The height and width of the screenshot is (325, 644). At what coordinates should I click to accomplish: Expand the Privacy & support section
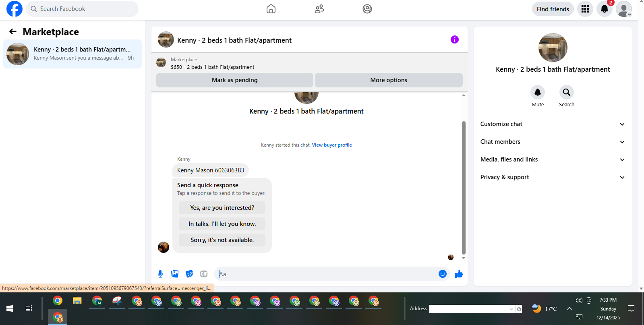tap(553, 177)
